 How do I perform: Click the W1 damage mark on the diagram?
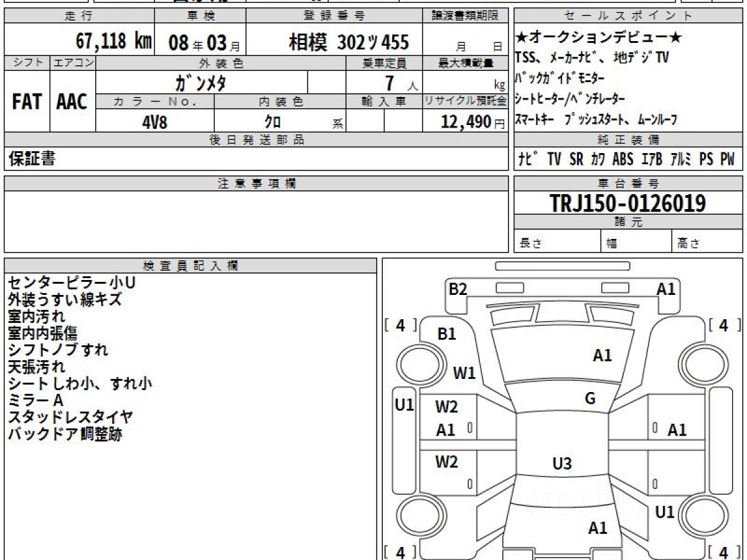pyautogui.click(x=464, y=373)
